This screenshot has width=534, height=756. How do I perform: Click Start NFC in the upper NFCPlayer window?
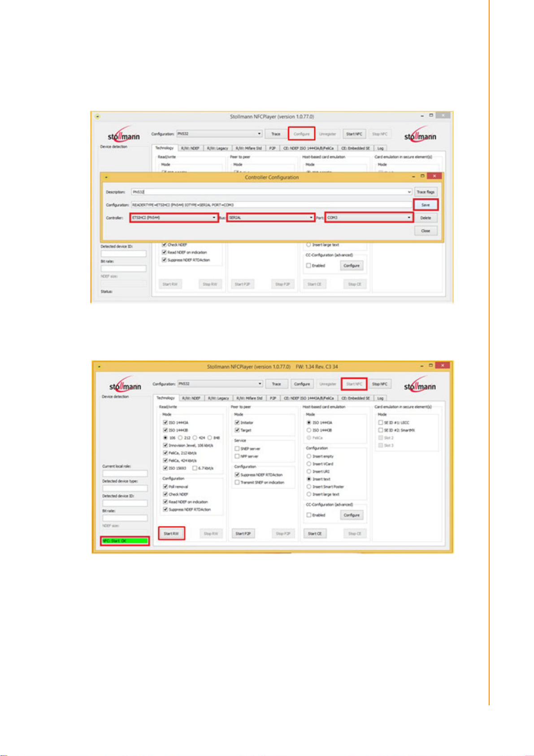pos(354,134)
